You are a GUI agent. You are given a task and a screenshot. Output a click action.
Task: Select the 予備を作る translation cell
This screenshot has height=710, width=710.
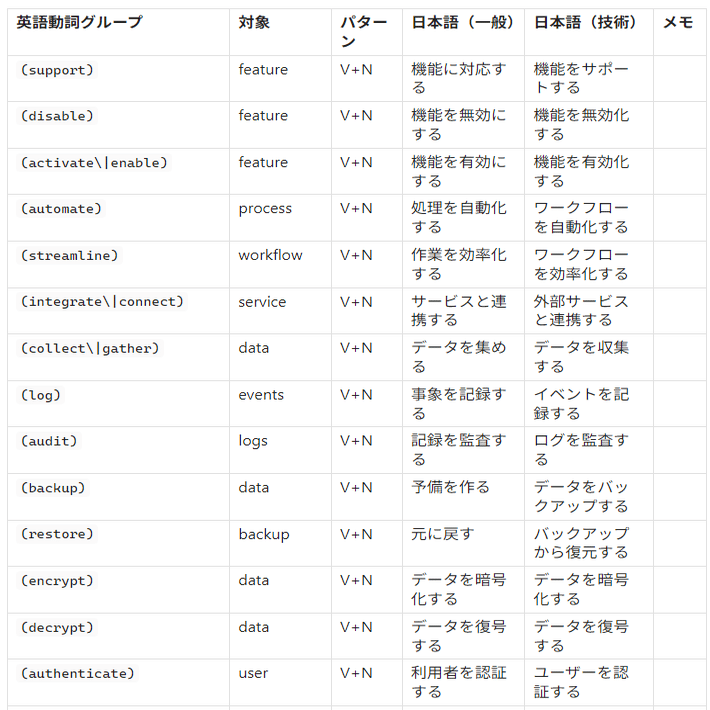tap(451, 487)
